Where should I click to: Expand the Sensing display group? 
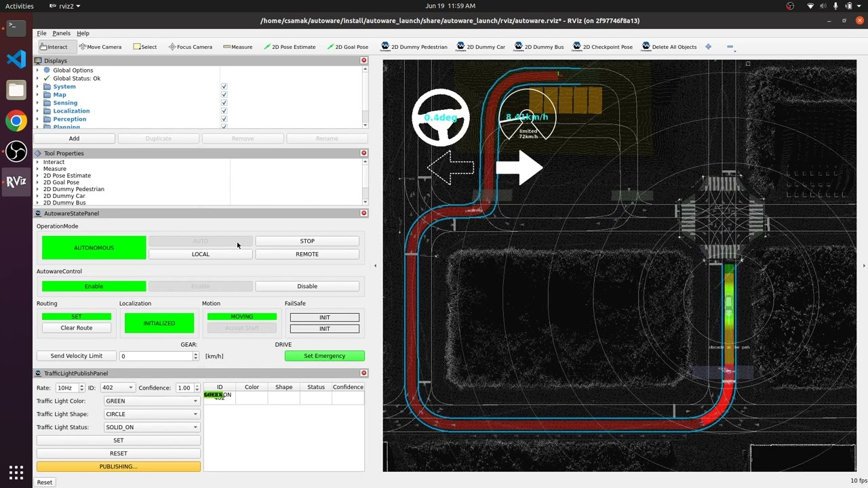[x=38, y=102]
